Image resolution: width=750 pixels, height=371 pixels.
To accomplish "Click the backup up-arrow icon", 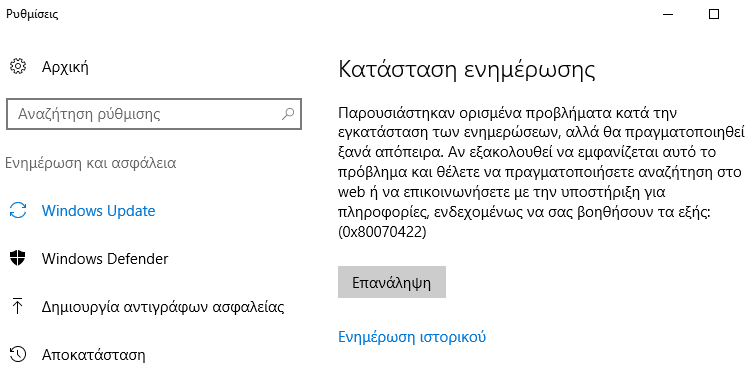I will 18,306.
